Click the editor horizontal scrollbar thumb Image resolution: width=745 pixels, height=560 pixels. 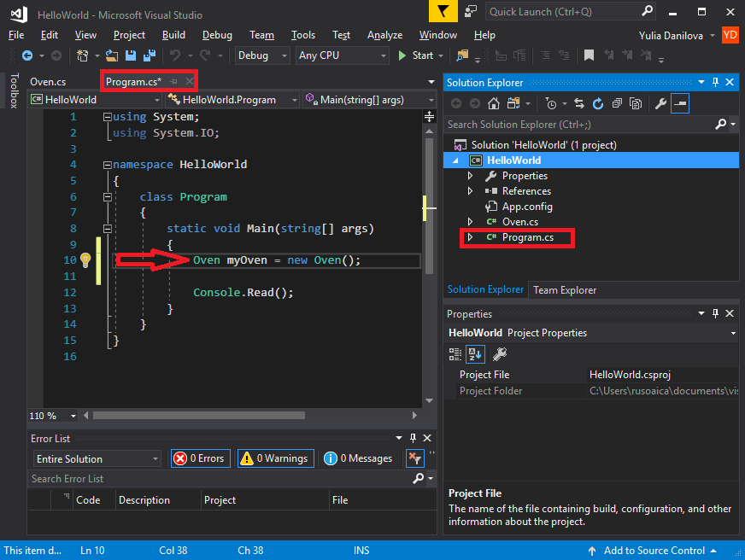coord(199,416)
